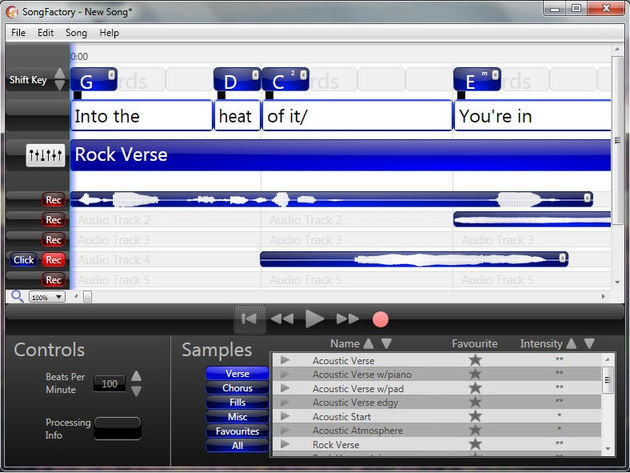Increase Beats Per Minute with up arrow
630x473 pixels.
136,376
